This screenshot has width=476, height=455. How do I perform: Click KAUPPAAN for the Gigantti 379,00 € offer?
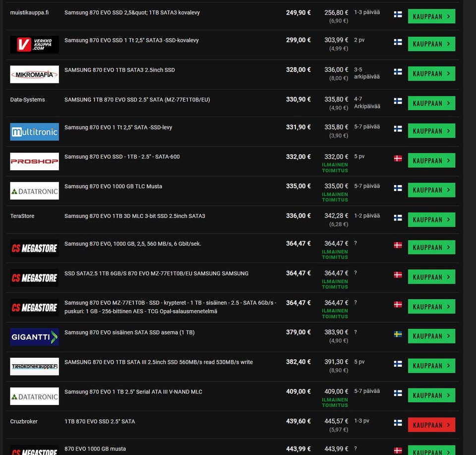(x=431, y=336)
